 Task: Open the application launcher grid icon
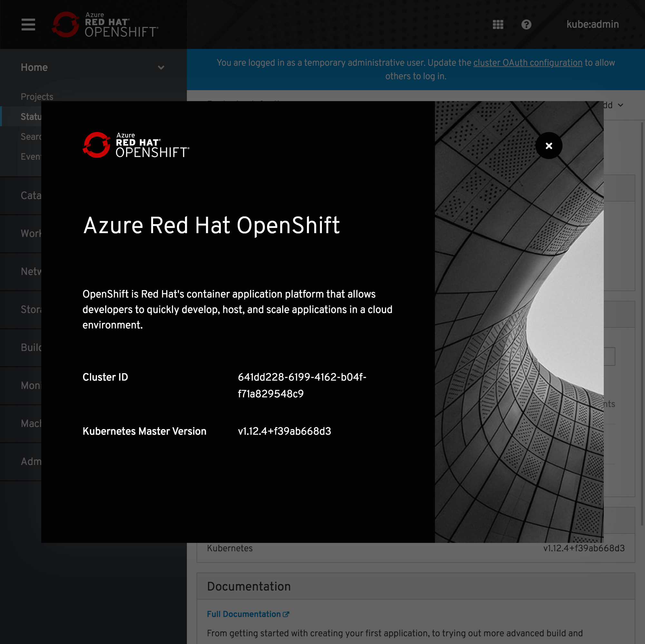coord(498,24)
